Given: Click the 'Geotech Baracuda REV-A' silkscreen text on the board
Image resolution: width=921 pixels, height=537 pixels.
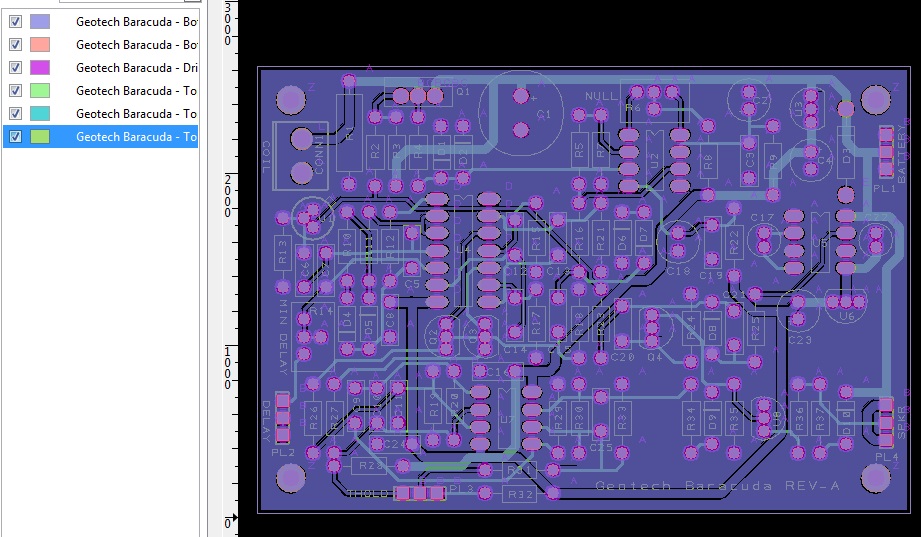Looking at the screenshot, I should pyautogui.click(x=717, y=486).
